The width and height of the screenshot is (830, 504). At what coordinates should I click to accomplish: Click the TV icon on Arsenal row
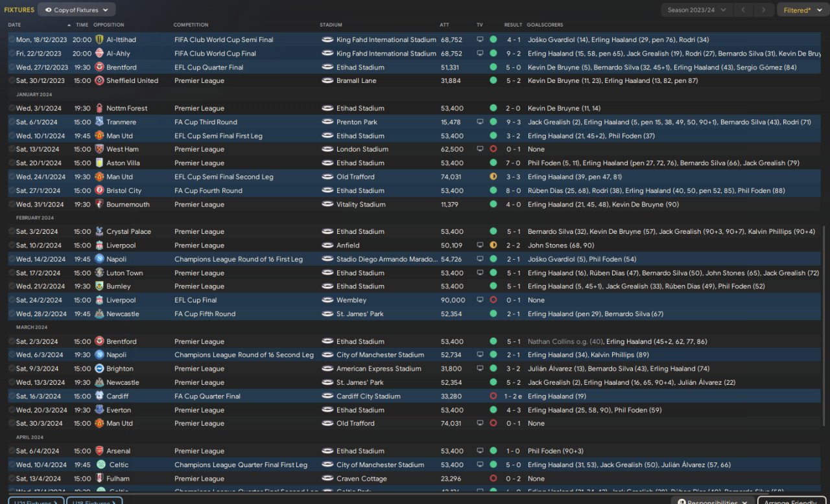(480, 451)
